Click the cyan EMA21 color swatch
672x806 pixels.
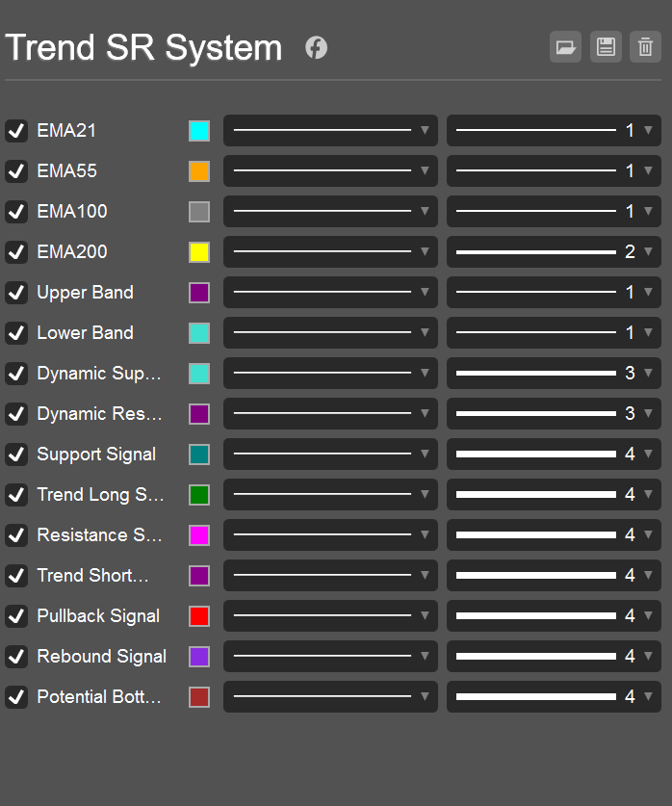coord(199,131)
